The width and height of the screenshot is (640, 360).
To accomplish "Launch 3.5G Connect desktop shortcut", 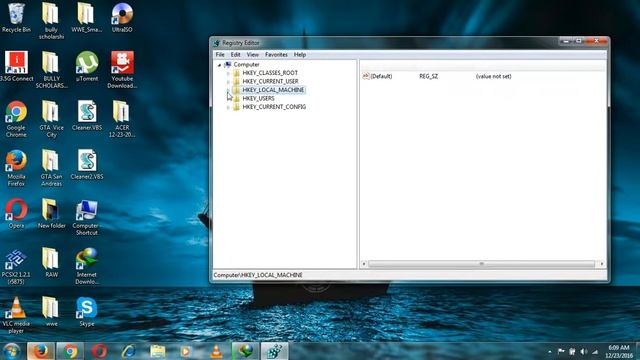I will (x=16, y=66).
